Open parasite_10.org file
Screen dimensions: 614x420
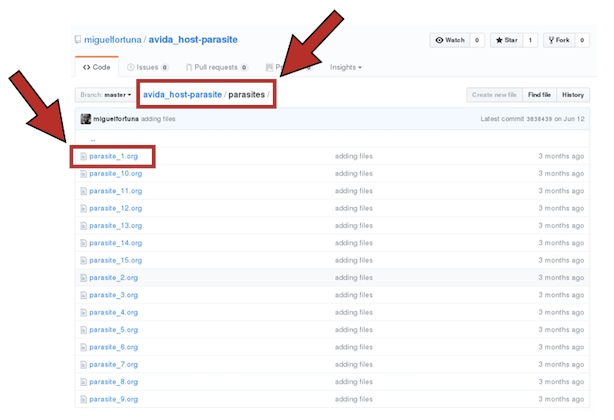click(x=116, y=173)
